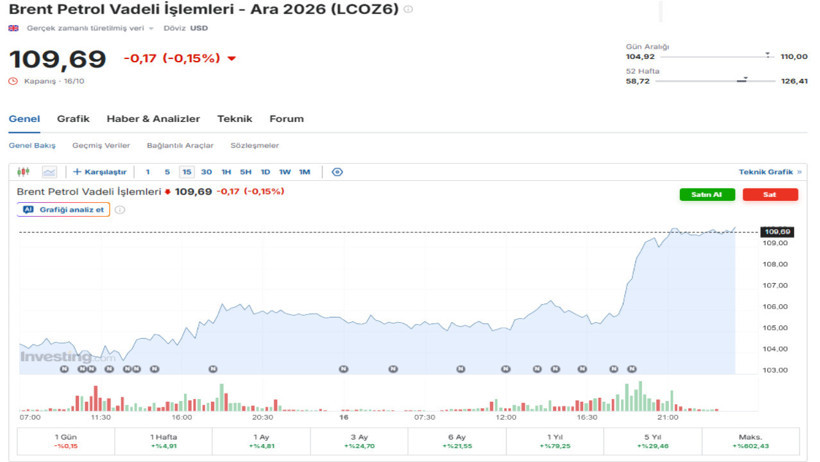Click the Döviz USD currency label

[x=186, y=28]
